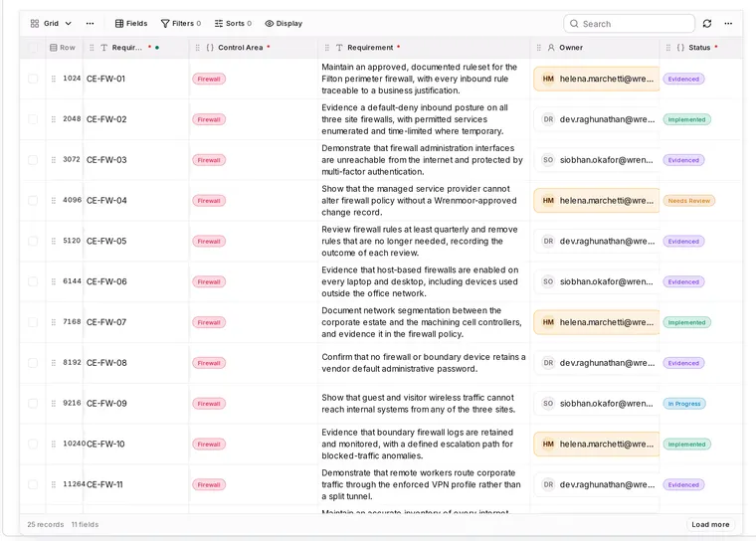Select the checkbox for row CE-FW-06

click(x=33, y=281)
